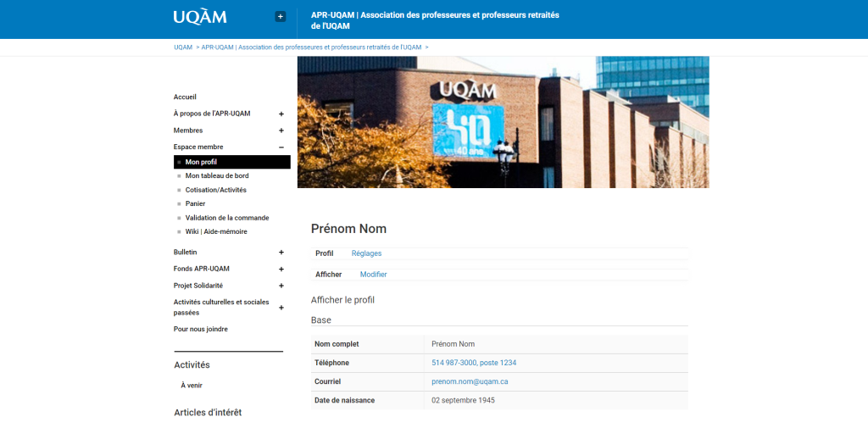Open the Panier page
Viewport: 868px width, 428px height.
point(196,203)
